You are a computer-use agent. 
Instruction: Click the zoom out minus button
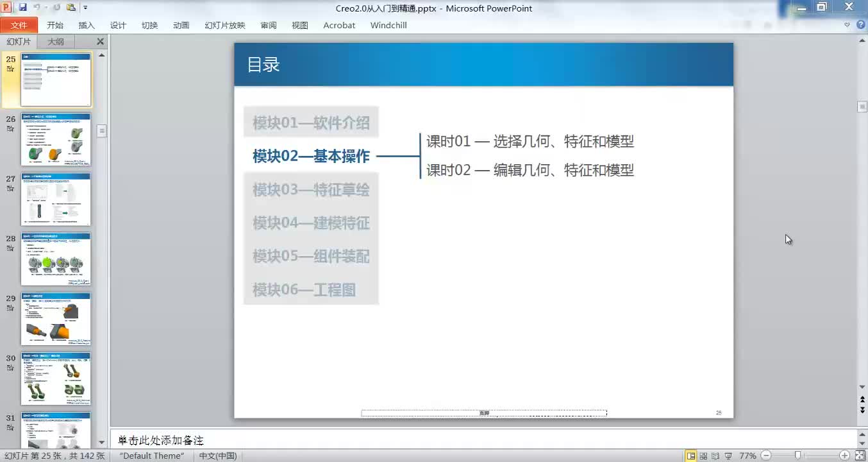[x=765, y=456]
